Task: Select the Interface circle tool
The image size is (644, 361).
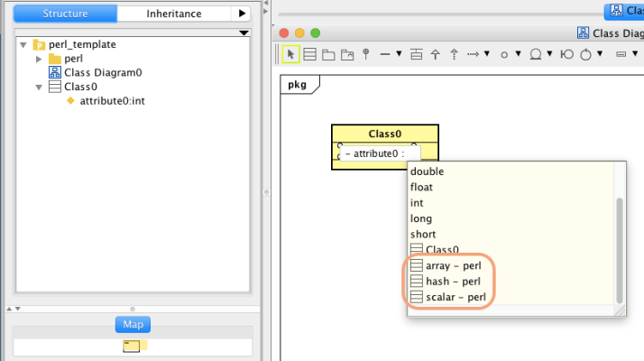Action: (504, 55)
